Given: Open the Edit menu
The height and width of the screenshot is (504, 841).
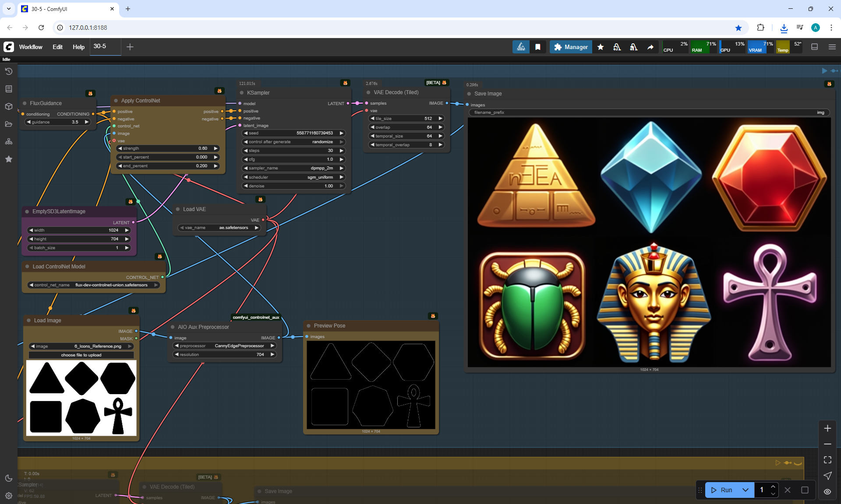Looking at the screenshot, I should 57,47.
